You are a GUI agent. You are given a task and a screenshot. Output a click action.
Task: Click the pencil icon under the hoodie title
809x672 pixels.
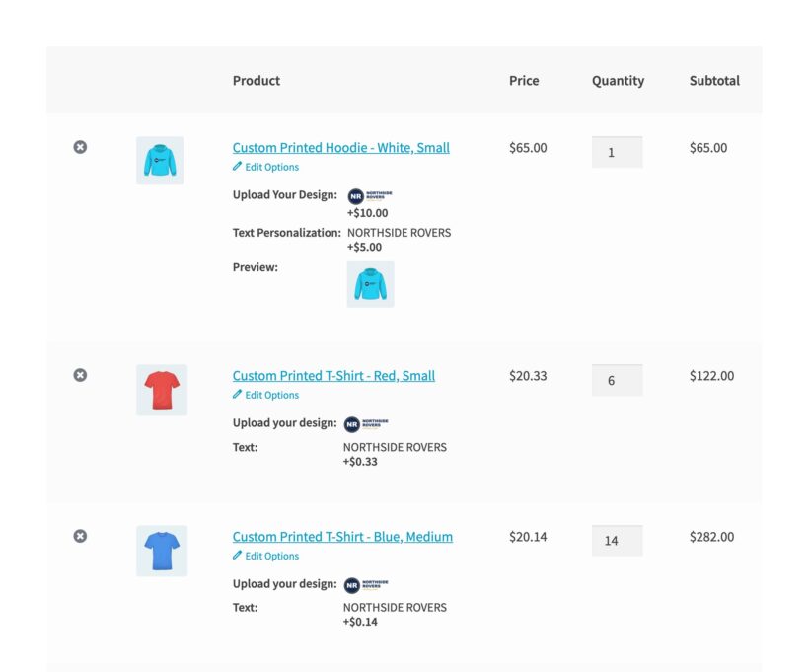[237, 166]
